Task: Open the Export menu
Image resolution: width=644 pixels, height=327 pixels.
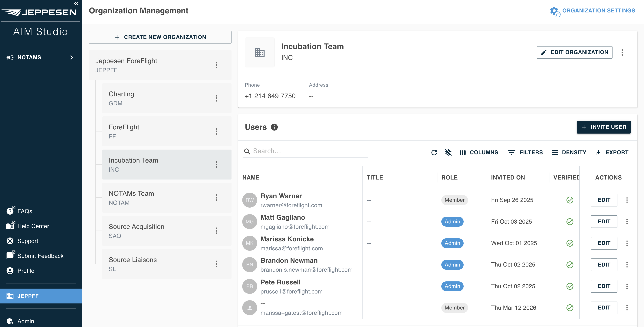Action: click(612, 153)
